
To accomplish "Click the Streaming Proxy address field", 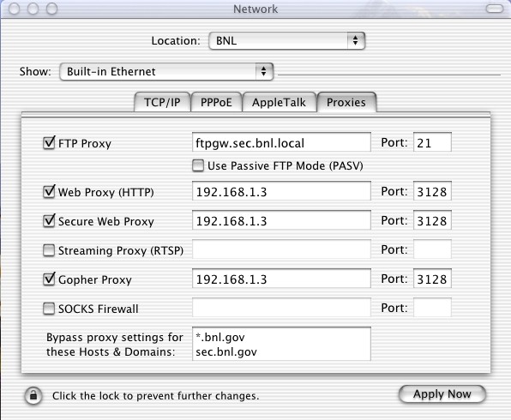I will (281, 249).
